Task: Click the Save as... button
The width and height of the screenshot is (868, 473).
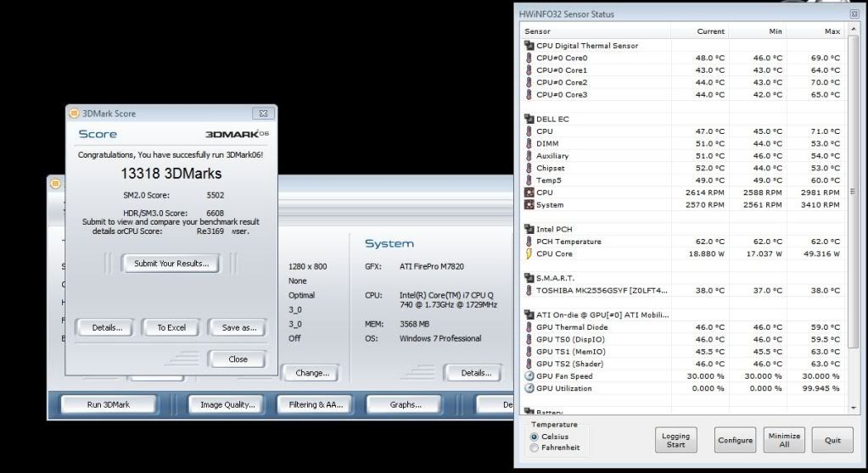Action: tap(238, 327)
